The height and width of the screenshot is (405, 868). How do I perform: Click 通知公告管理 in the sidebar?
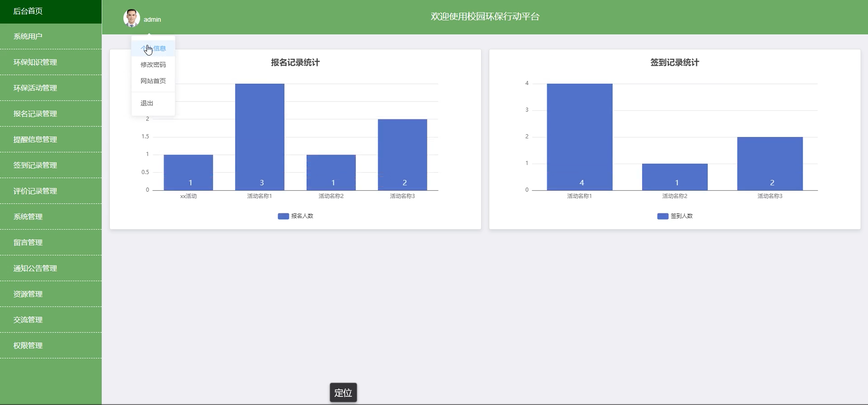pos(35,268)
